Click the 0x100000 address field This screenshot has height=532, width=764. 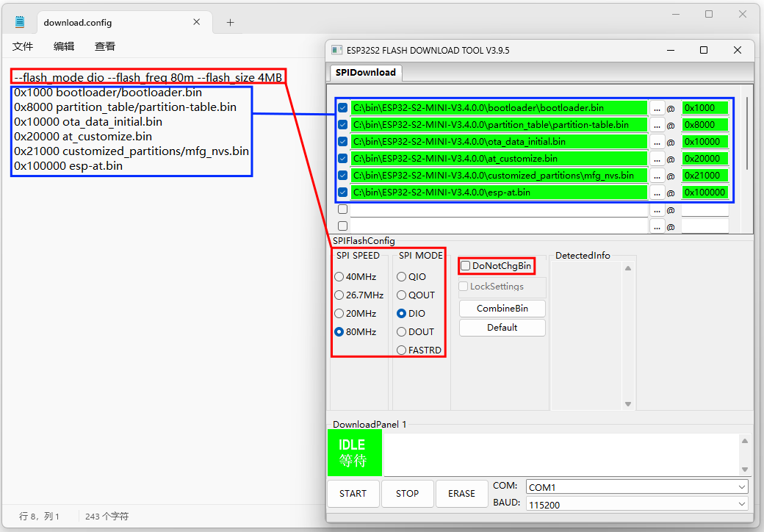[704, 193]
